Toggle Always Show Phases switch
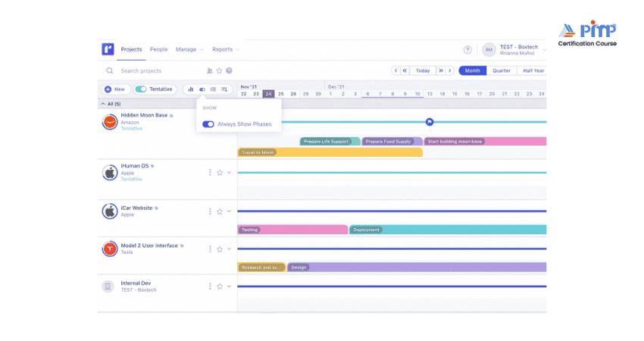Viewport: 644px width, 341px height. [x=208, y=124]
